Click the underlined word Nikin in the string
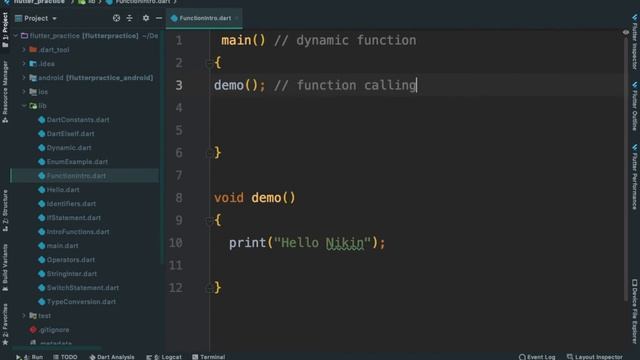 point(344,243)
